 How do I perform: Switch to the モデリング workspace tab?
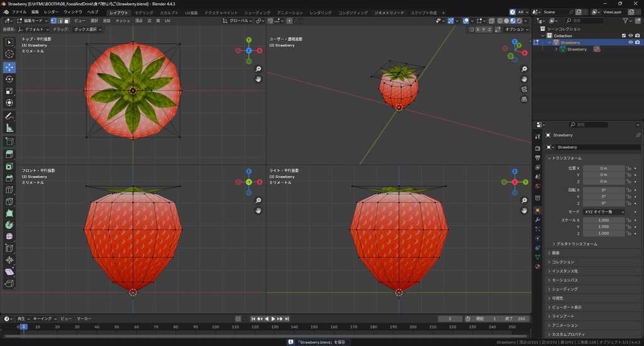(x=144, y=13)
